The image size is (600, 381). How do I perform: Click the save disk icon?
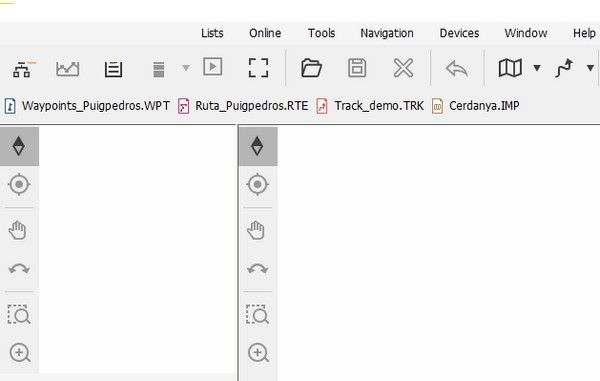click(357, 68)
